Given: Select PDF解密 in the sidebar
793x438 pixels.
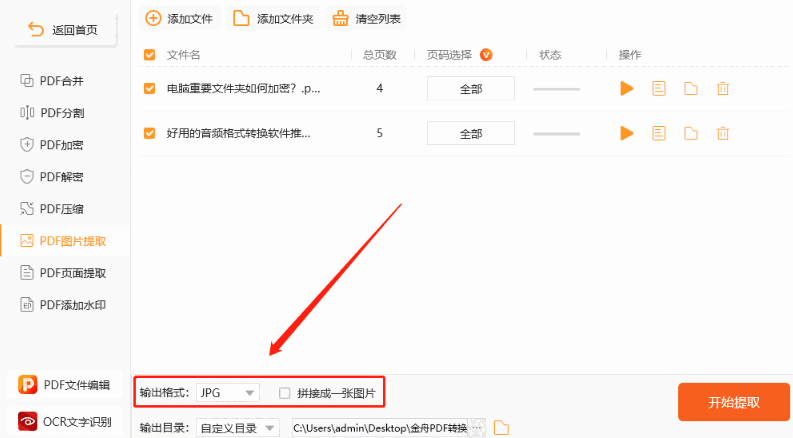Looking at the screenshot, I should (x=52, y=177).
